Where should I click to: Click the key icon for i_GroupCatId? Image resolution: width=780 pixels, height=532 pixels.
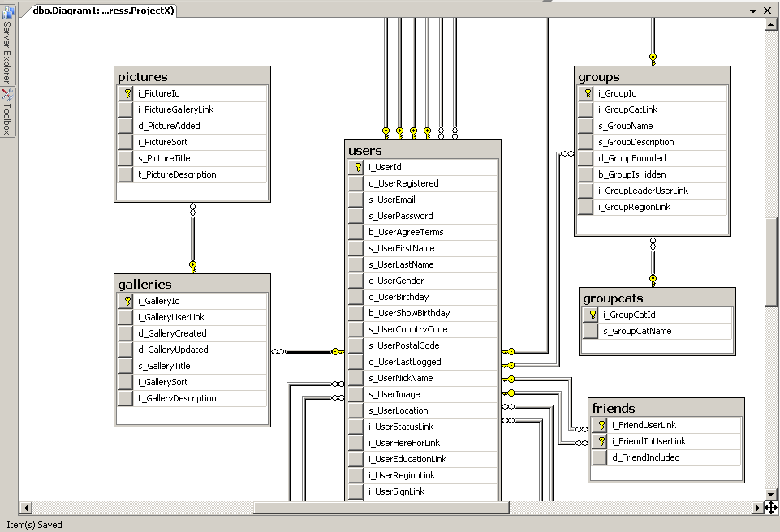pos(591,315)
